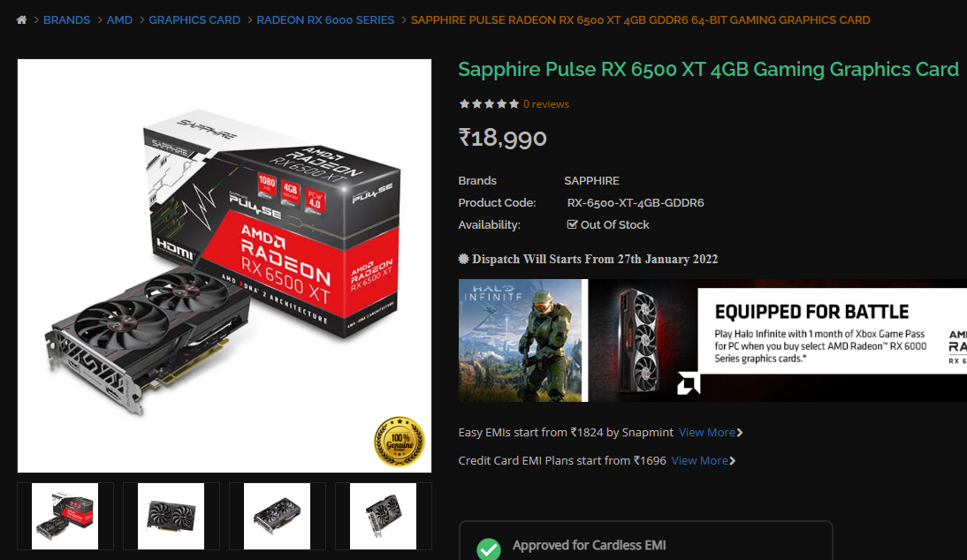Select the second thumbnail front fan view
967x560 pixels.
(171, 516)
